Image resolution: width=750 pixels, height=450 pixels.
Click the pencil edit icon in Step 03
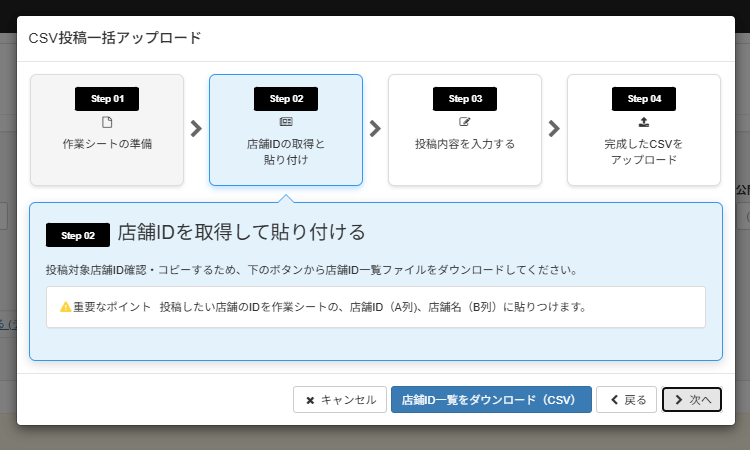pos(465,122)
